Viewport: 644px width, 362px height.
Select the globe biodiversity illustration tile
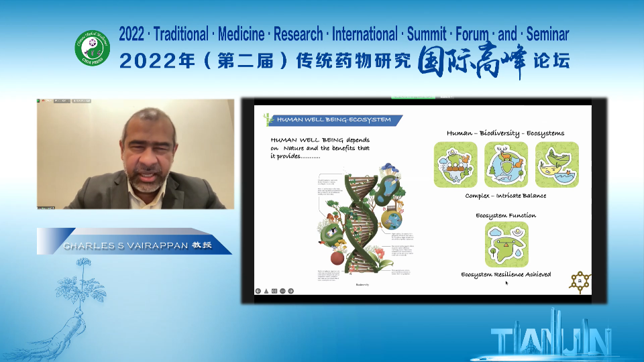pos(506,165)
